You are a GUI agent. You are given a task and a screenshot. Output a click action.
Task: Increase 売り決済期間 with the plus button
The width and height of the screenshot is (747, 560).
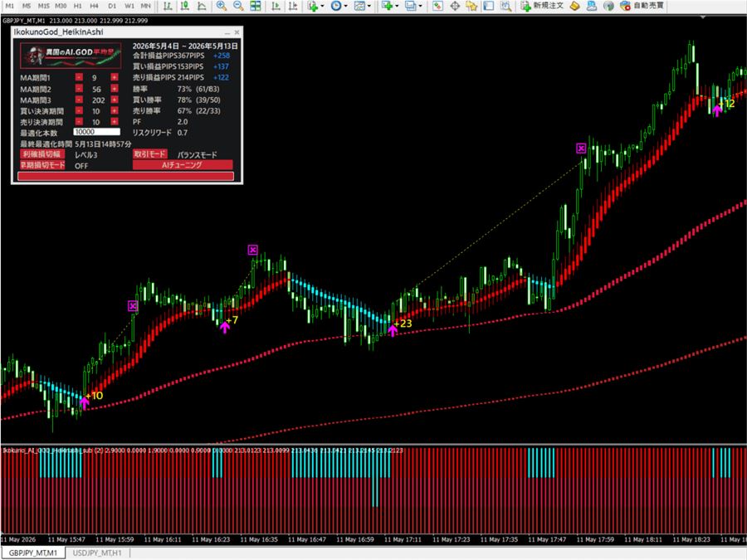(115, 122)
